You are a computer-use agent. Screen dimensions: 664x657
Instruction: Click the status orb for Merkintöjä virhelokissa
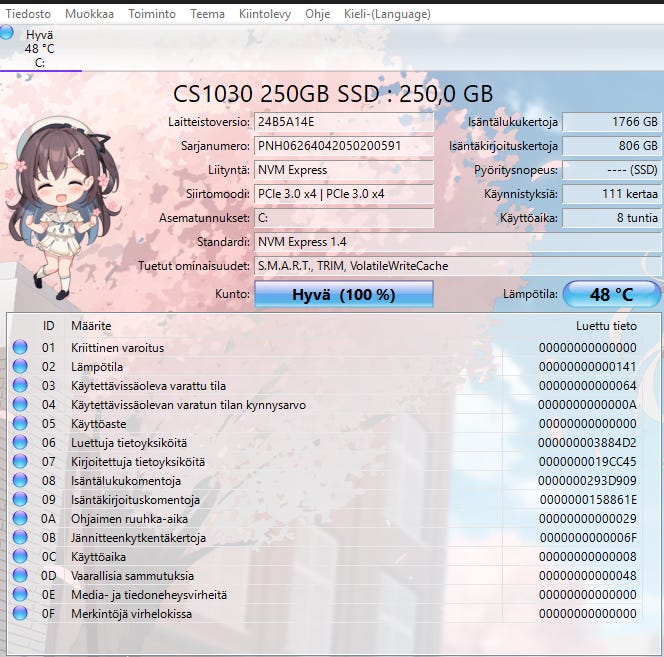click(x=20, y=613)
